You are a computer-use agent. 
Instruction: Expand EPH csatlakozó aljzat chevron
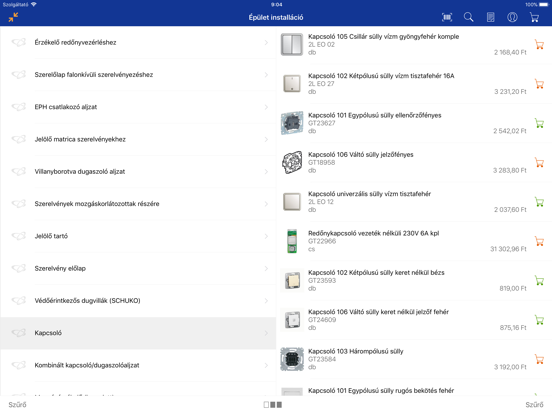[266, 107]
